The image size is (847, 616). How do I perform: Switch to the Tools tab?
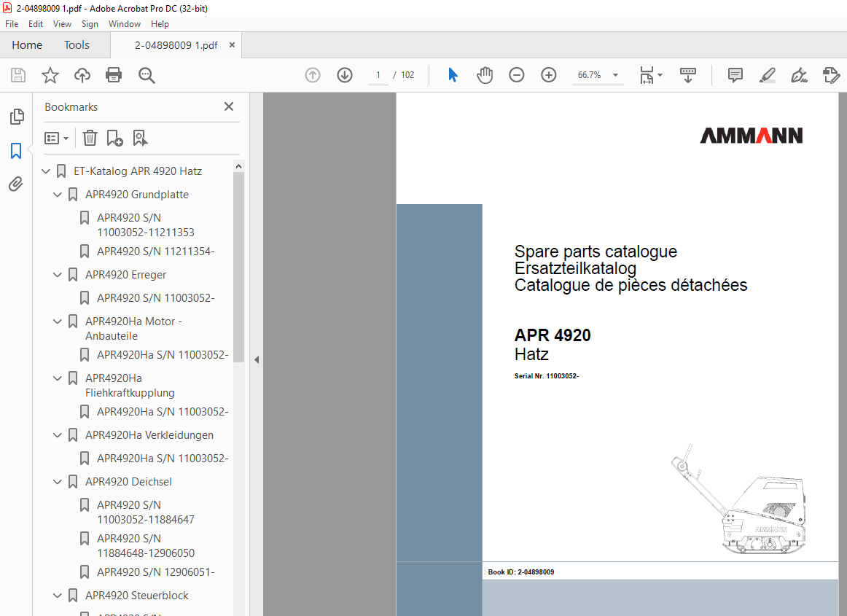point(77,45)
